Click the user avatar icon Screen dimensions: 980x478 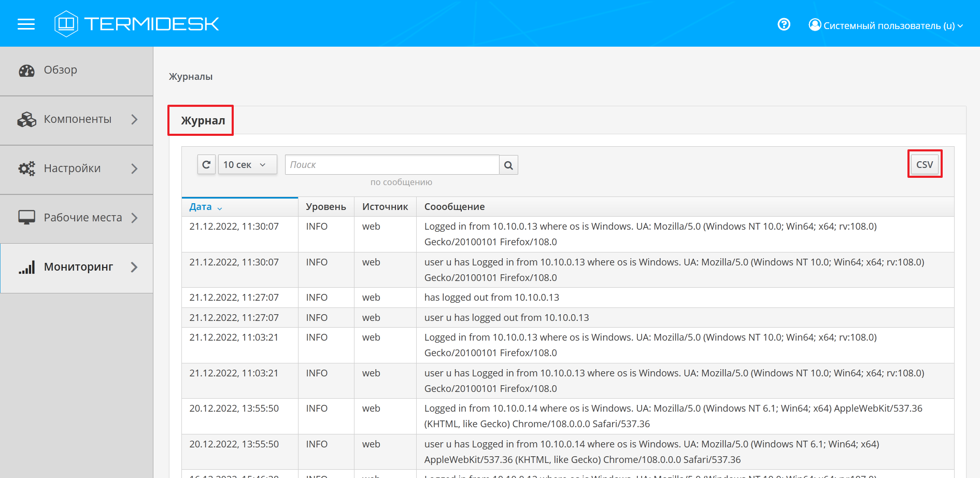815,25
